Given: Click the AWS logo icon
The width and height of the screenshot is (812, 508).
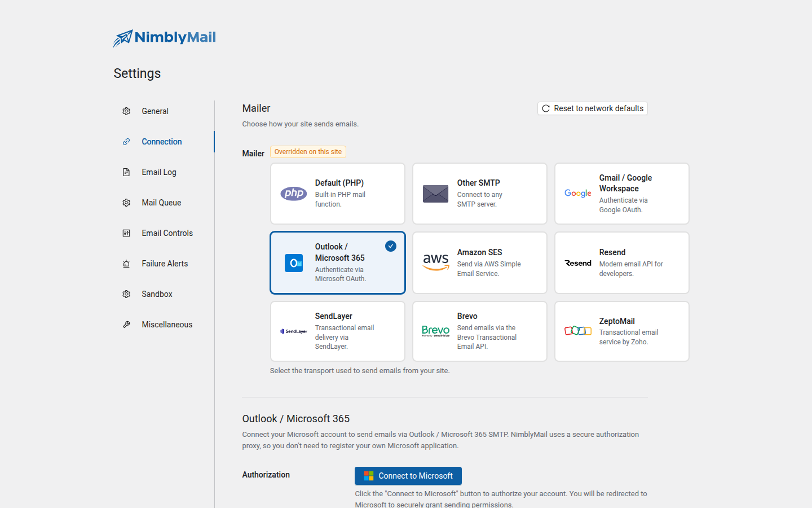Looking at the screenshot, I should click(436, 262).
